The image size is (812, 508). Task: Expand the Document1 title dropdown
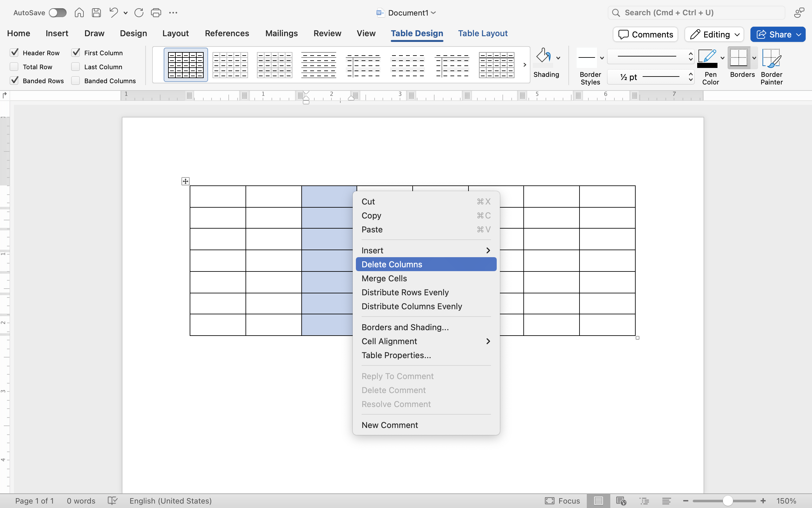(x=434, y=13)
